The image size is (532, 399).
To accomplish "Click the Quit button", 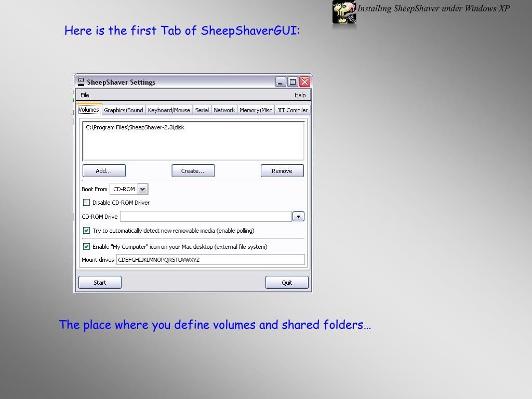I will tap(287, 282).
